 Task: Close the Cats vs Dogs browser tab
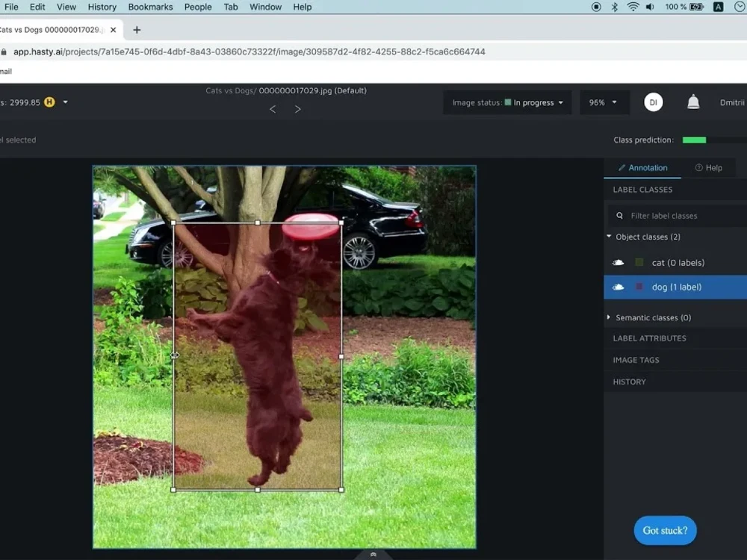pos(113,30)
